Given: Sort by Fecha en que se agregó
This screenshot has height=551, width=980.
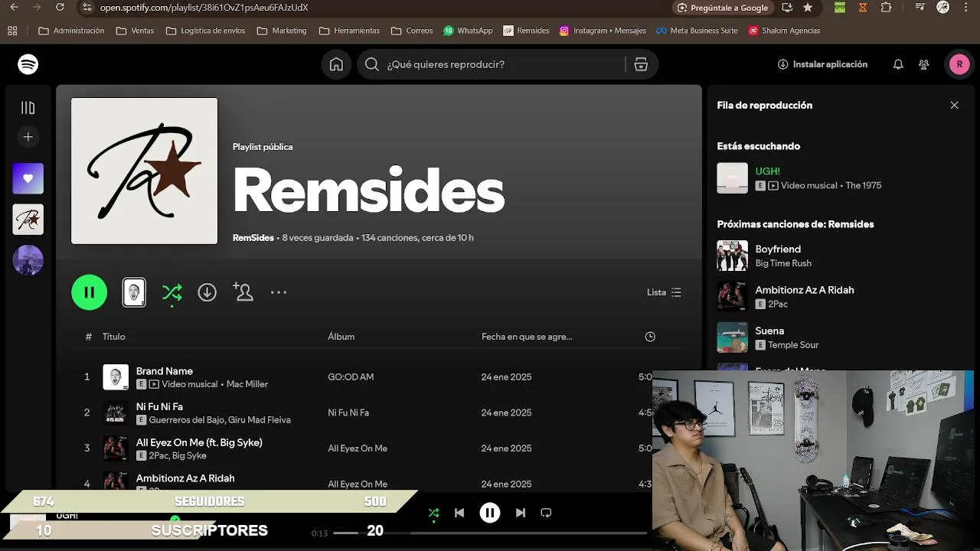Looking at the screenshot, I should (x=527, y=337).
